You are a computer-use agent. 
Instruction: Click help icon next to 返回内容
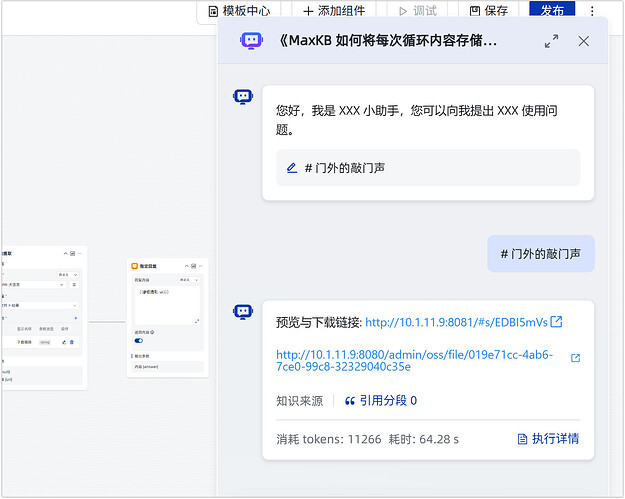(152, 332)
